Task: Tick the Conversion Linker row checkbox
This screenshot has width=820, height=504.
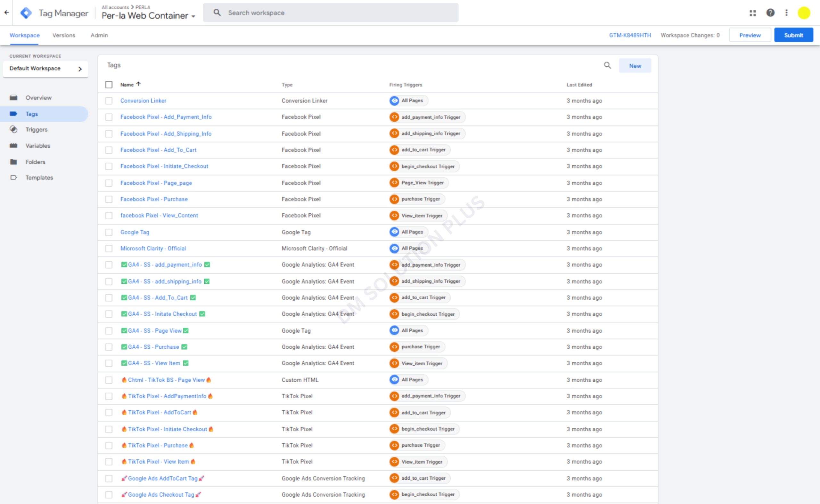Action: pos(109,101)
